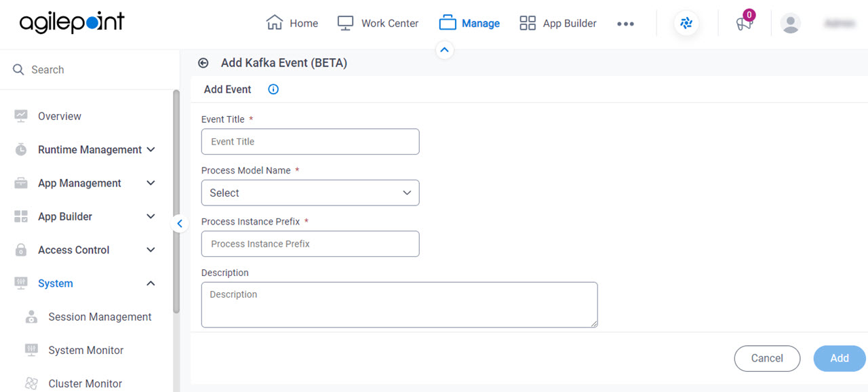This screenshot has height=392, width=868.
Task: Open announcements megaphone icon
Action: [744, 24]
